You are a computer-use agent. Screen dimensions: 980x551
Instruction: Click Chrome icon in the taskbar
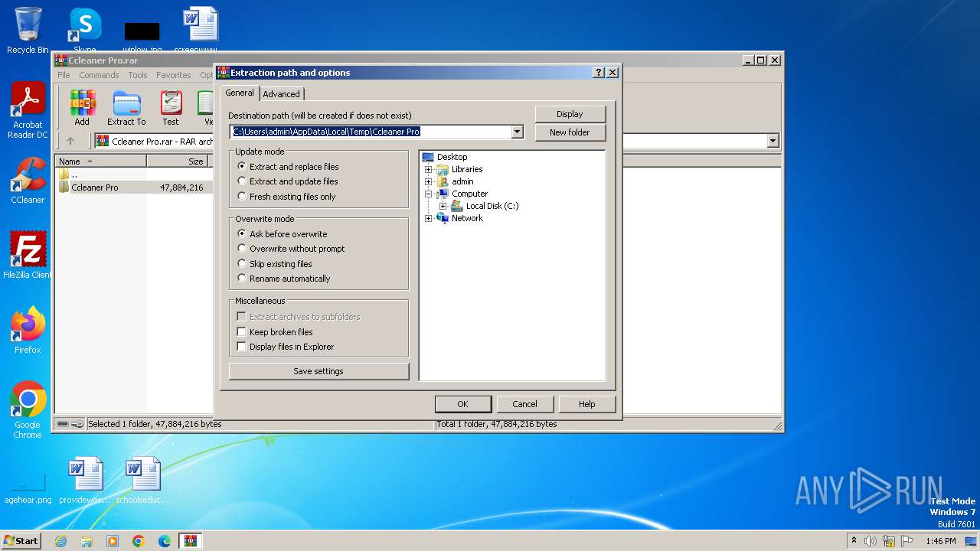click(139, 541)
